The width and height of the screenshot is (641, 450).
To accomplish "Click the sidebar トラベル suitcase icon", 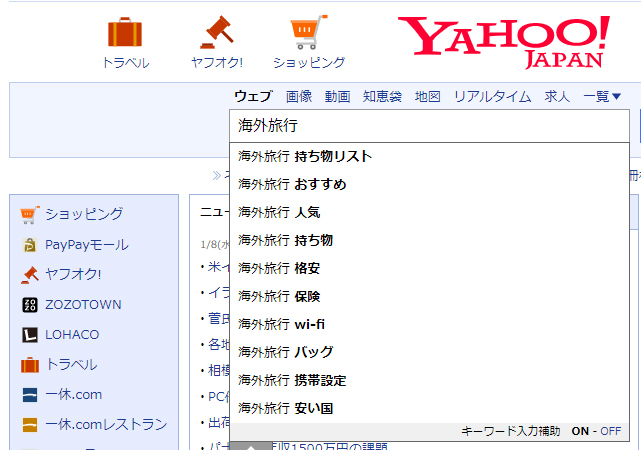I will pos(29,365).
